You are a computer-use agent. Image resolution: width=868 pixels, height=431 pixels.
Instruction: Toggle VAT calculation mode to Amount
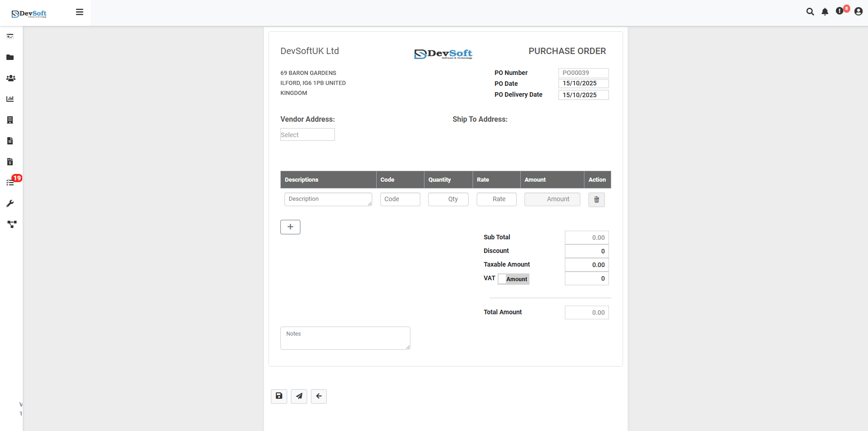click(514, 279)
